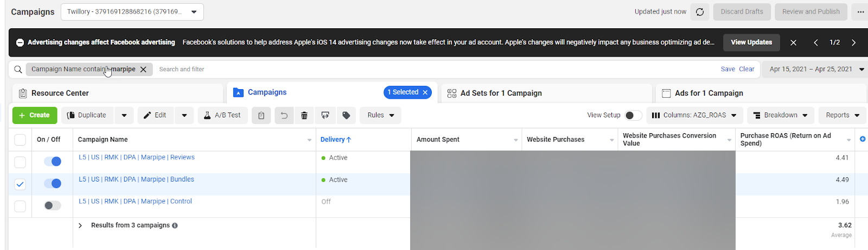Image resolution: width=868 pixels, height=250 pixels.
Task: Click the export/share toolbar icon
Action: click(325, 115)
